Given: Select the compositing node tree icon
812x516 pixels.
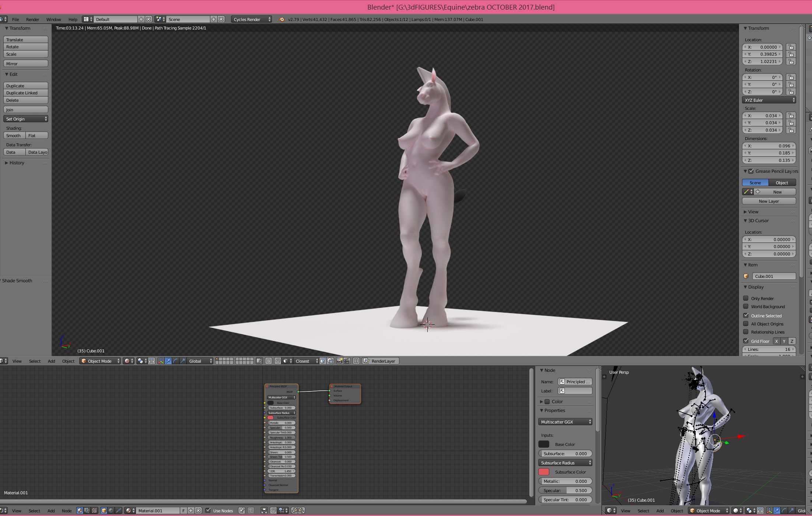Looking at the screenshot, I should pos(87,511).
